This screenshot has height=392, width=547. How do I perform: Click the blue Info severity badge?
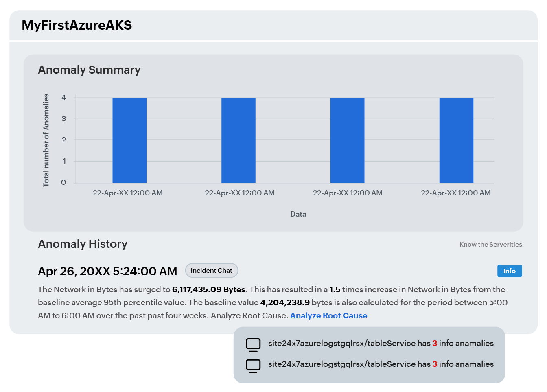(510, 271)
